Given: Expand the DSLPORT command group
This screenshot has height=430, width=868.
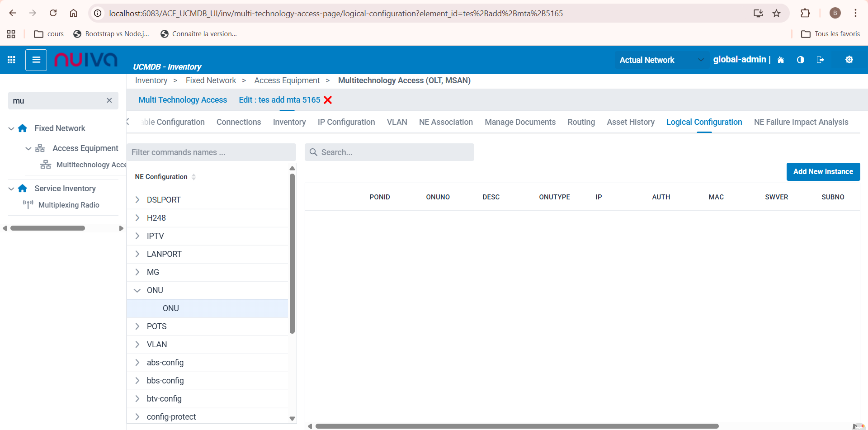Looking at the screenshot, I should click(x=137, y=200).
